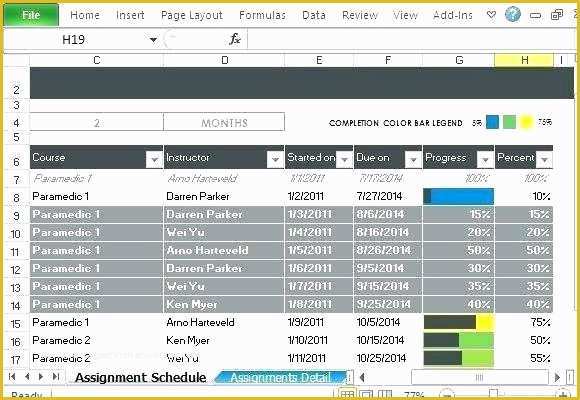The height and width of the screenshot is (400, 580).
Task: Open the Instructor column filter dropdown
Action: (x=275, y=160)
